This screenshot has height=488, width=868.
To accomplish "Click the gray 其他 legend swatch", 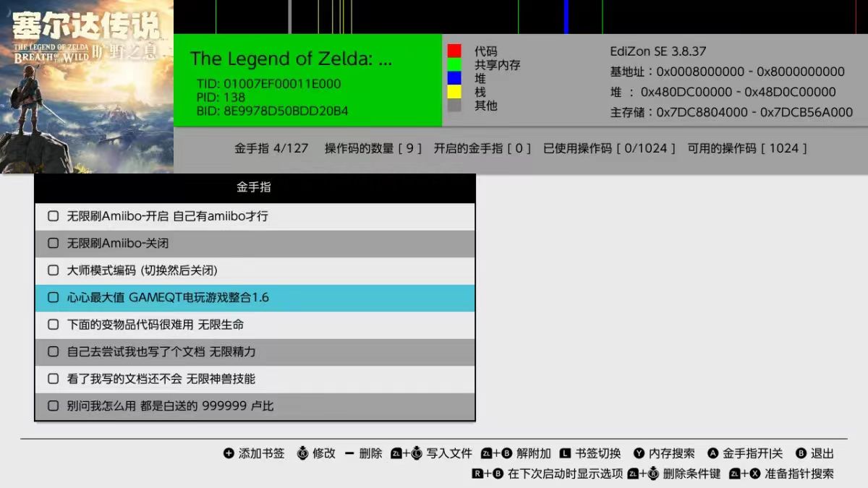I will [454, 105].
